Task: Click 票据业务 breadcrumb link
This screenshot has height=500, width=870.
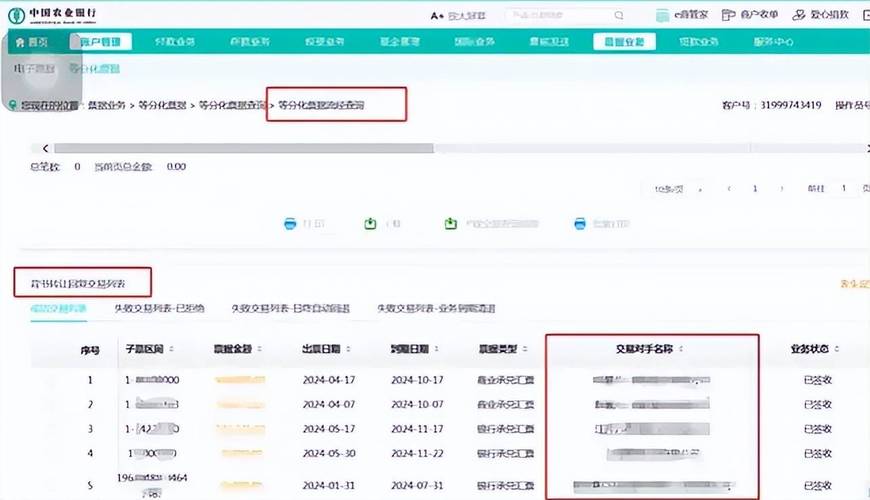Action: coord(107,105)
